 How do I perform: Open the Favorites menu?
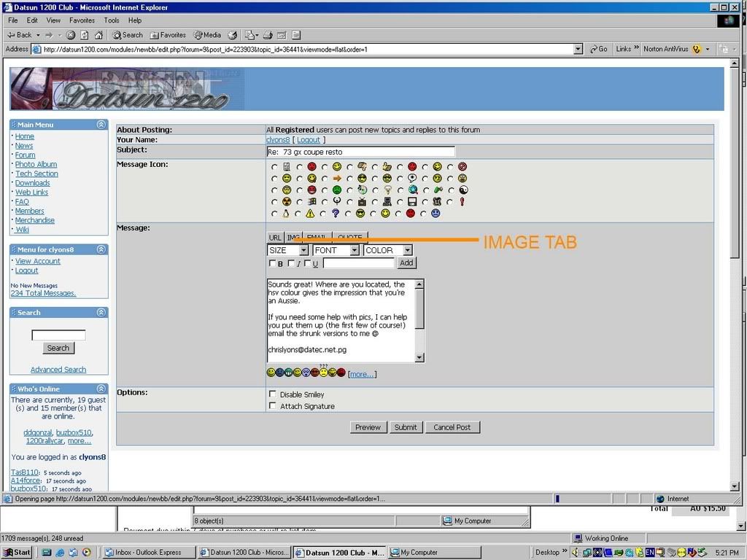[82, 20]
